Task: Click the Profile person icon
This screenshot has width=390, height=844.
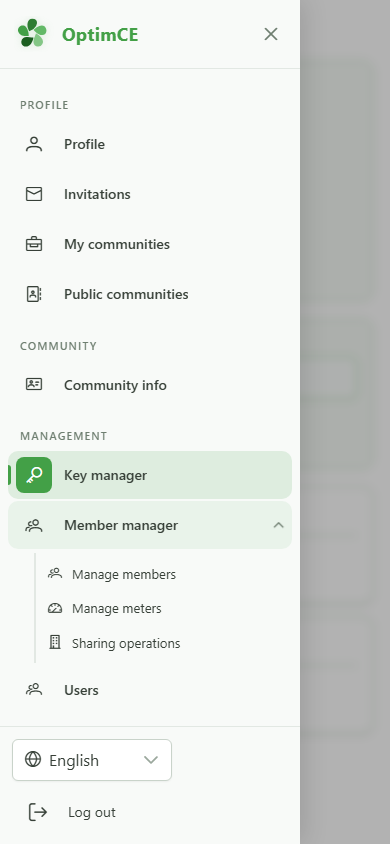Action: coord(34,144)
